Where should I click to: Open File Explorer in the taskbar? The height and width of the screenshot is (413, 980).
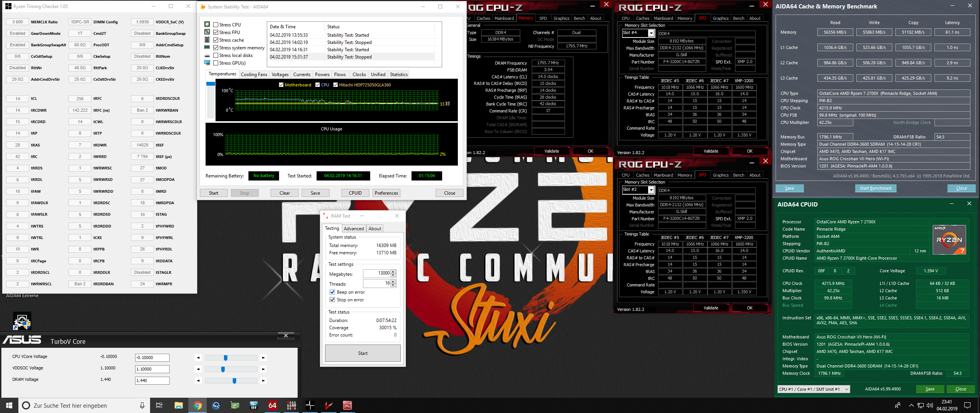point(179,405)
